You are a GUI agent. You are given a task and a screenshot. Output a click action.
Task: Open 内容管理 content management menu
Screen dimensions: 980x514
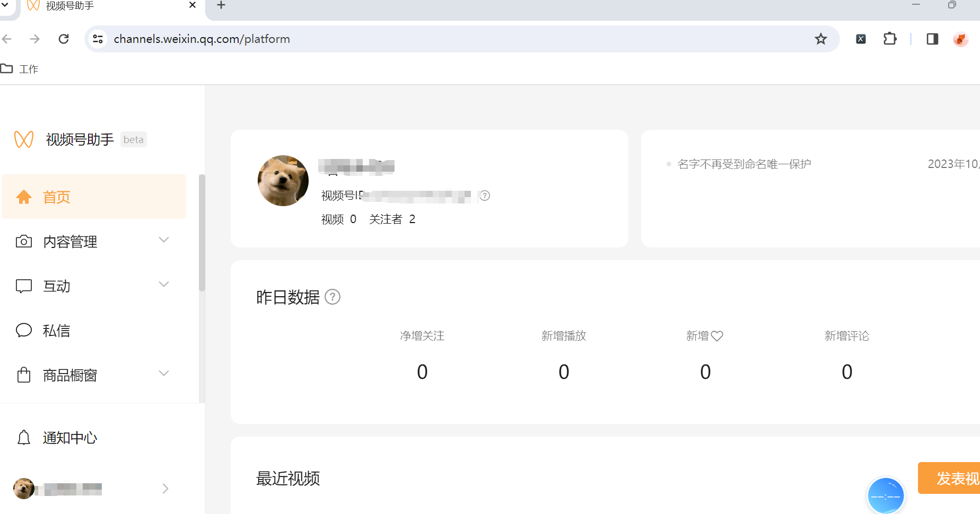(94, 242)
